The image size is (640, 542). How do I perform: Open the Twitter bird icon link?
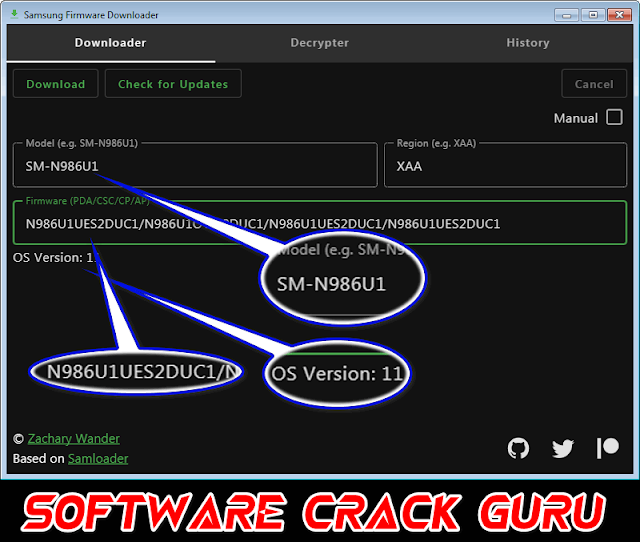click(x=563, y=449)
